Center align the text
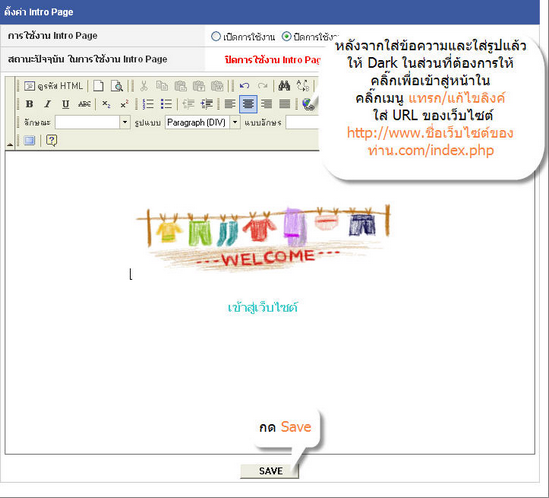Image resolution: width=549 pixels, height=498 pixels. tap(248, 104)
